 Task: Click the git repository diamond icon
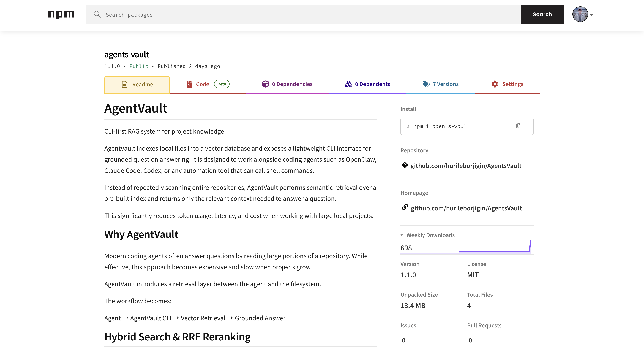(x=405, y=165)
